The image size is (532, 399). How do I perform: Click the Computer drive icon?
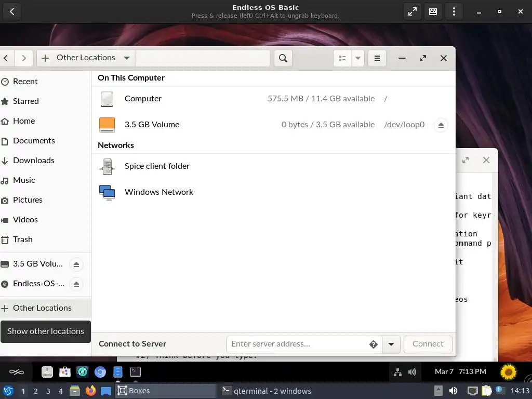107,99
